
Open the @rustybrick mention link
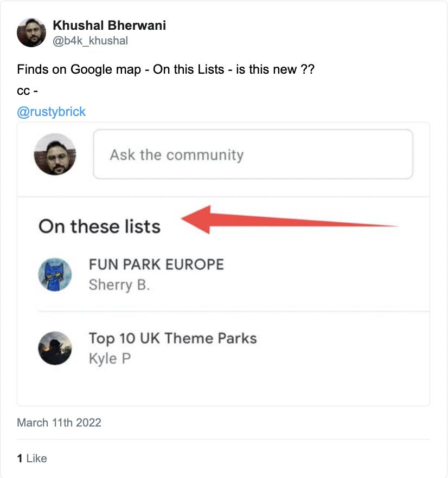tap(52, 112)
